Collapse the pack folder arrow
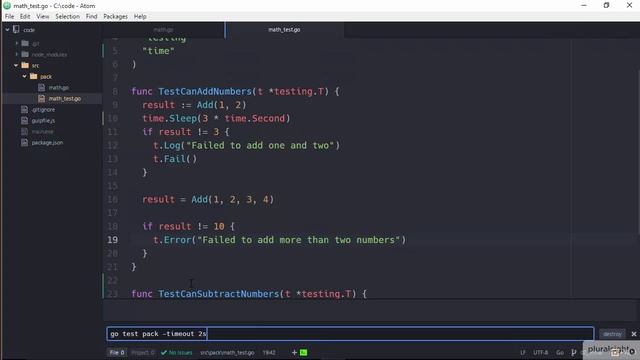Screen dimensions: 640x360 click(24, 76)
